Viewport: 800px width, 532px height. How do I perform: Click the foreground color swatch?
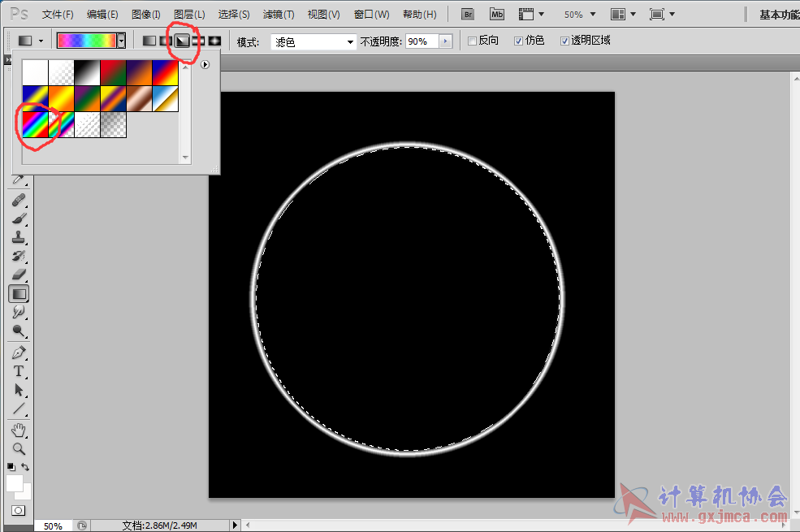(15, 483)
